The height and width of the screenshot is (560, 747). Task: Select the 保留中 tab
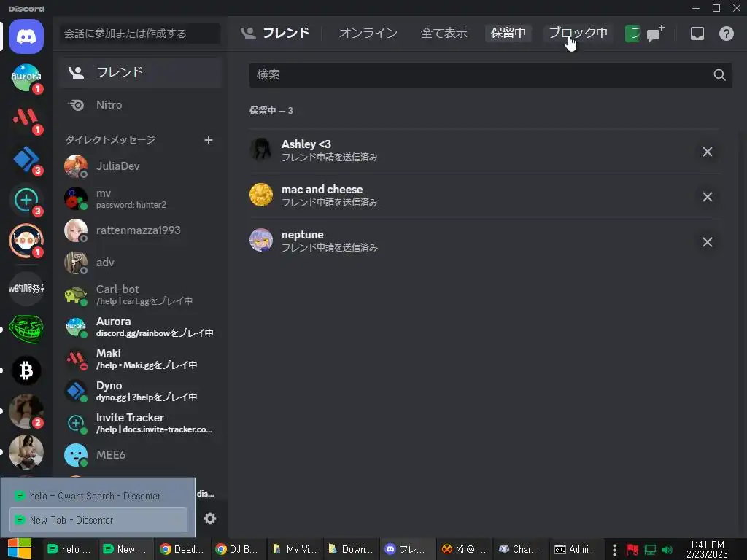tap(508, 33)
